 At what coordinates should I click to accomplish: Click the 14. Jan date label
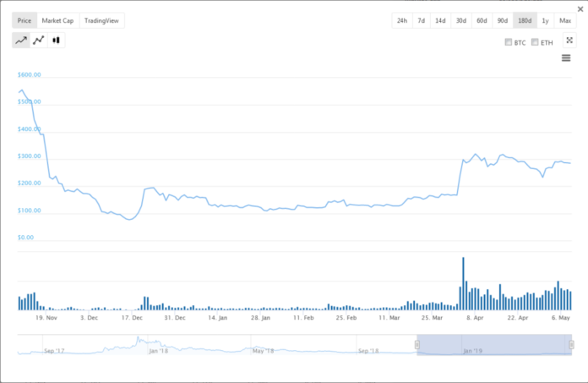(217, 318)
